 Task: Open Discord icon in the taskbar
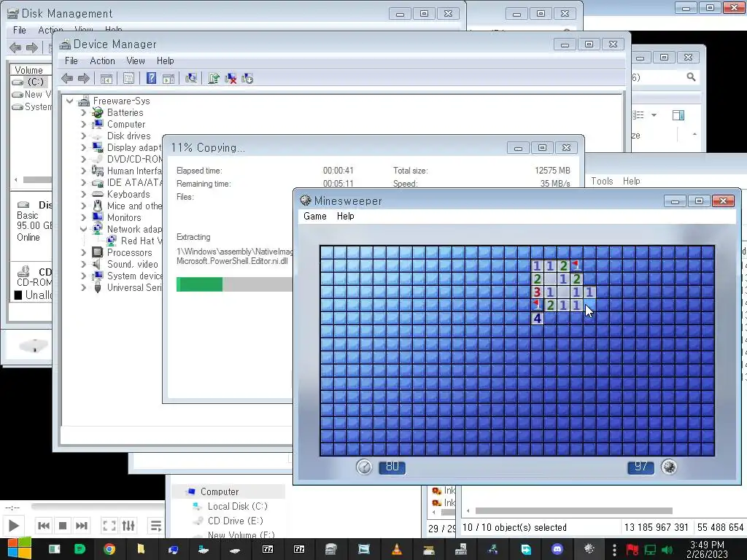click(557, 550)
